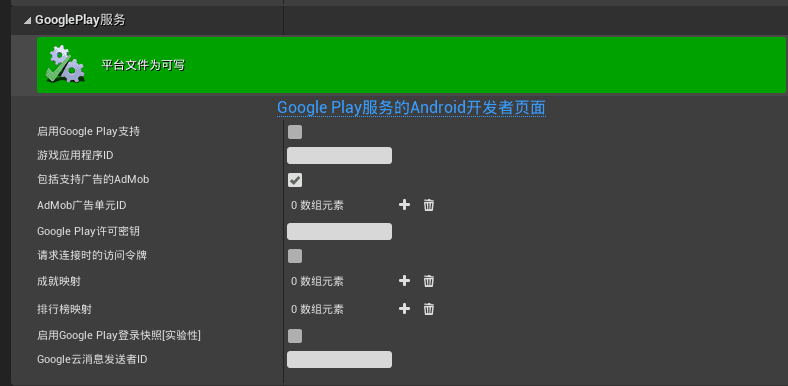This screenshot has height=386, width=788.
Task: Toggle 请求连接时的访问令牌 checkbox
Action: click(295, 256)
